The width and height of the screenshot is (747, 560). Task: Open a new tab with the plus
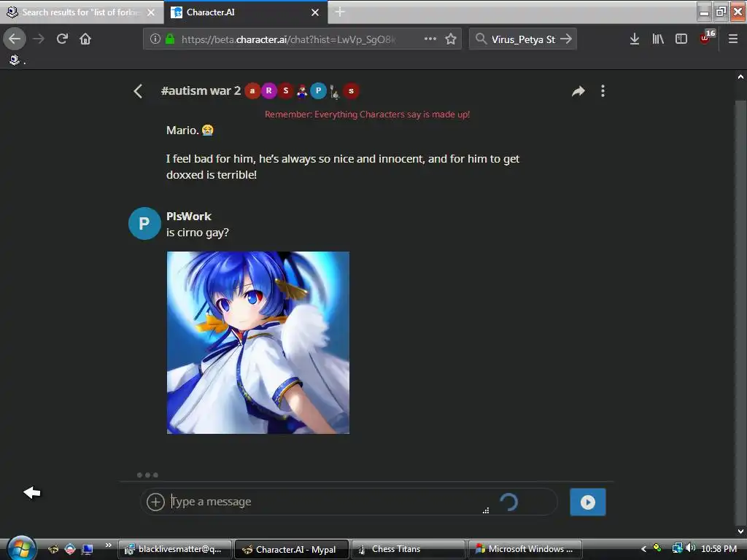pyautogui.click(x=340, y=12)
